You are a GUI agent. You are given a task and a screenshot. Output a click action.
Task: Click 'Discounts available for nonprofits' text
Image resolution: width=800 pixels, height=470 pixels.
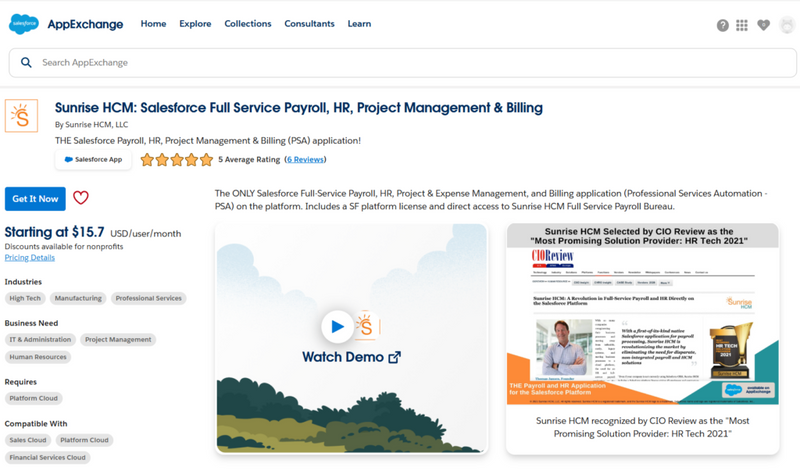pyautogui.click(x=64, y=246)
